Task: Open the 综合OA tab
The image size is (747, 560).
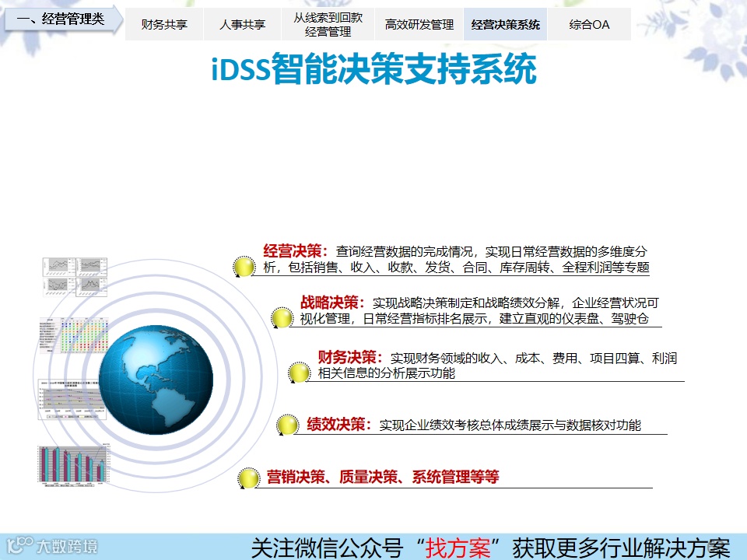Action: pos(589,24)
